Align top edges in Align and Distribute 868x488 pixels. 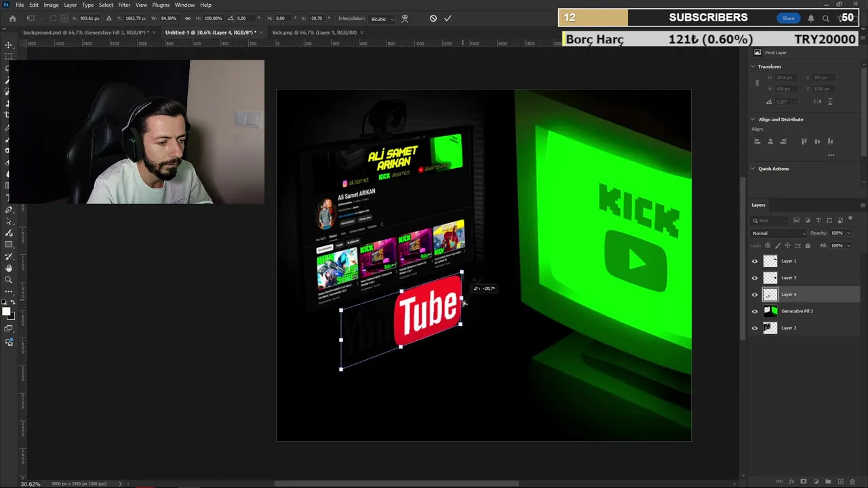click(804, 141)
